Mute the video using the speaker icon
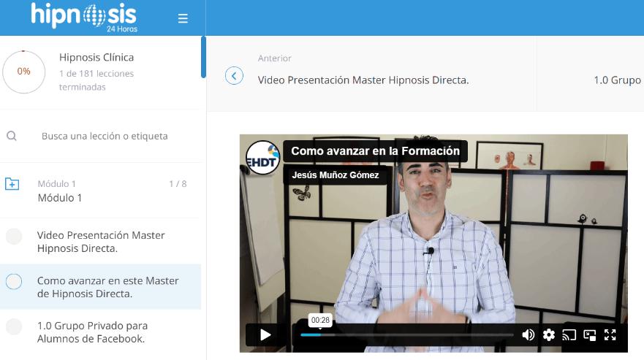Image resolution: width=644 pixels, height=360 pixels. pos(528,334)
